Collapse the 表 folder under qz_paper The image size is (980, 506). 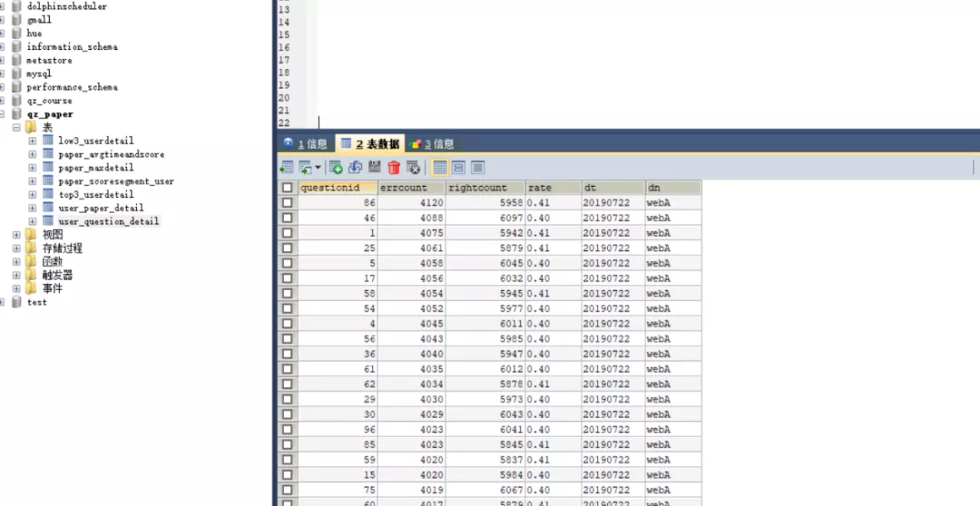(16, 128)
